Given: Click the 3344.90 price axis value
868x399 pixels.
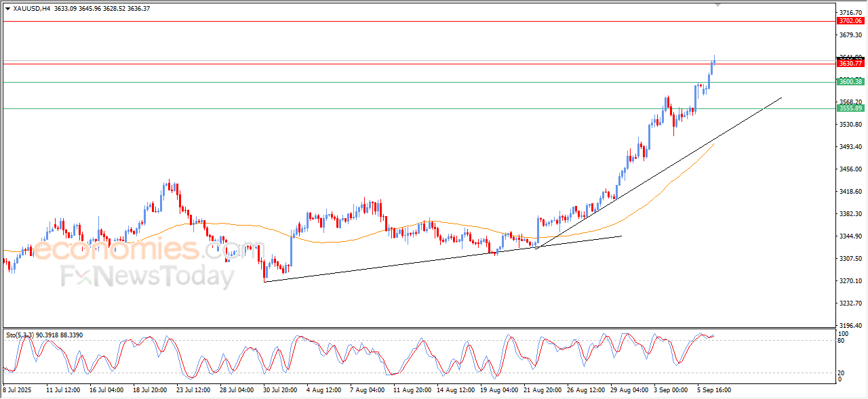Looking at the screenshot, I should click(850, 236).
